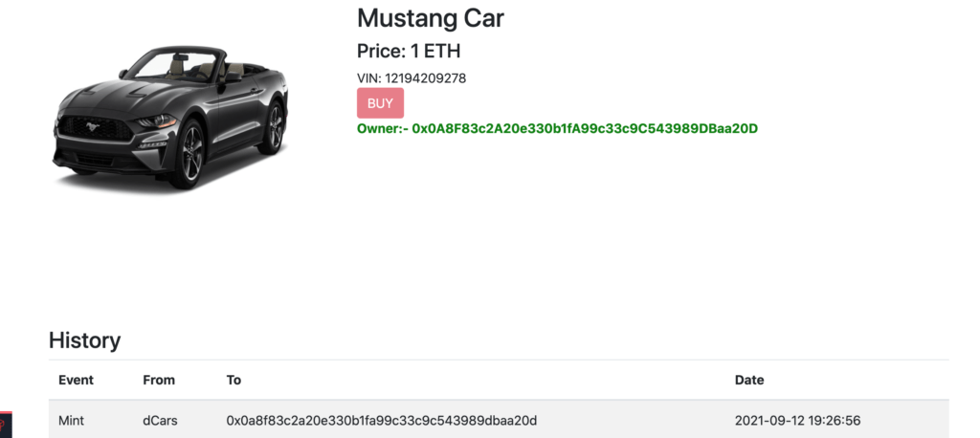Click the Date column header
Viewport: 980px width, 438px height.
coord(749,380)
